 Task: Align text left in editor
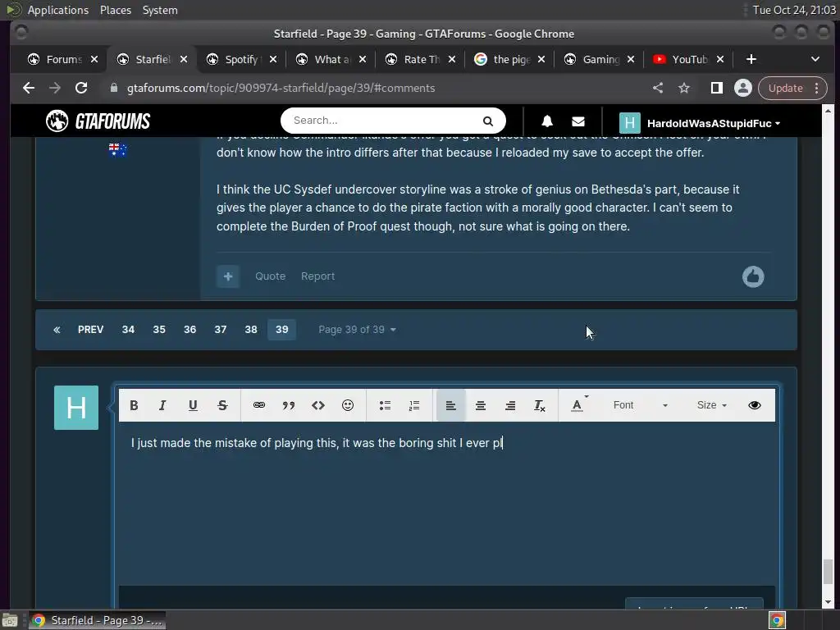point(450,405)
